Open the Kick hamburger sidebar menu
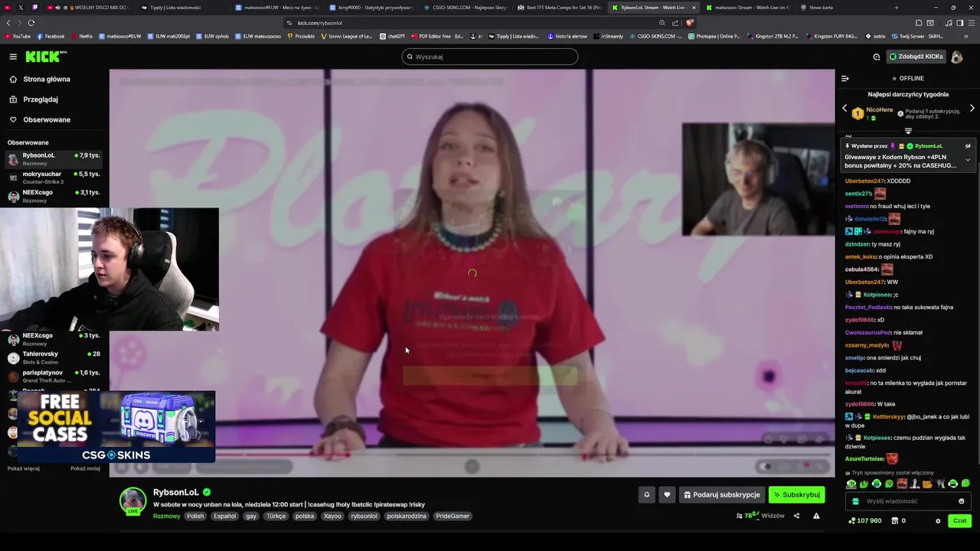 (x=13, y=57)
